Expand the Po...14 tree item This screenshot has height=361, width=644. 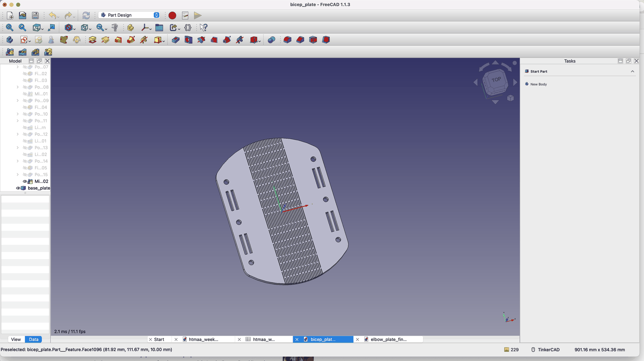[x=18, y=161]
